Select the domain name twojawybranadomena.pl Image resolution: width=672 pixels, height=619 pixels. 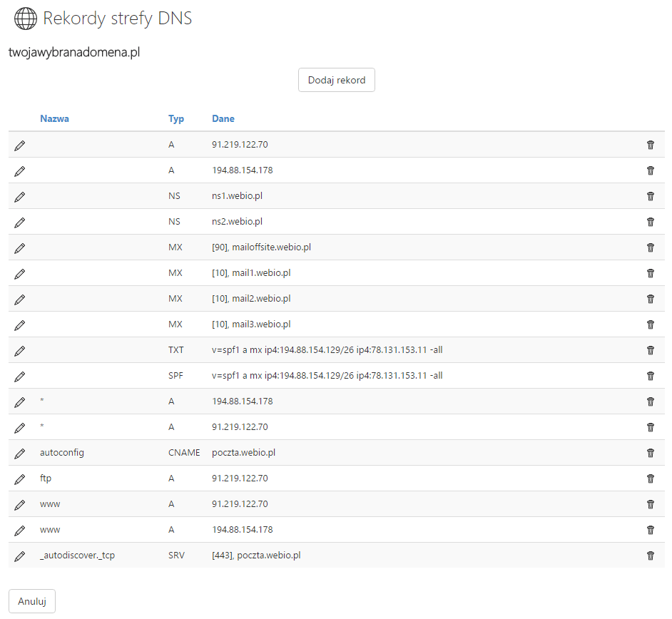[74, 52]
